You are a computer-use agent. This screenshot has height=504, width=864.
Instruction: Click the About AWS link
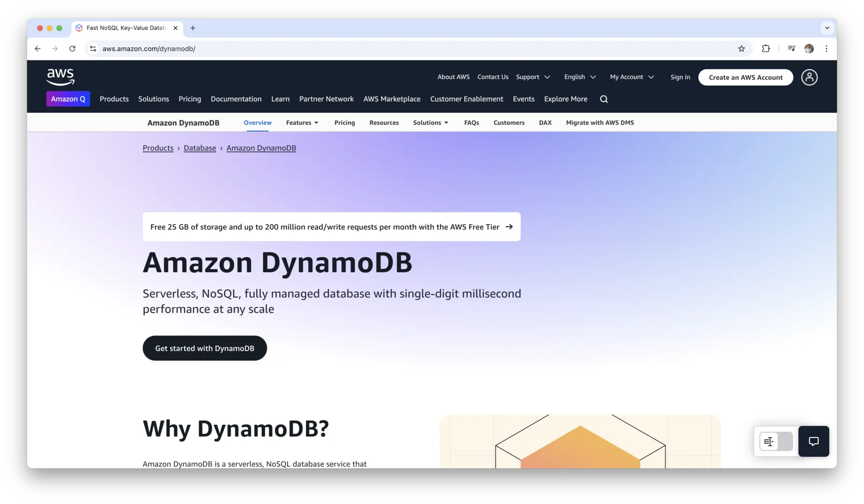(453, 77)
